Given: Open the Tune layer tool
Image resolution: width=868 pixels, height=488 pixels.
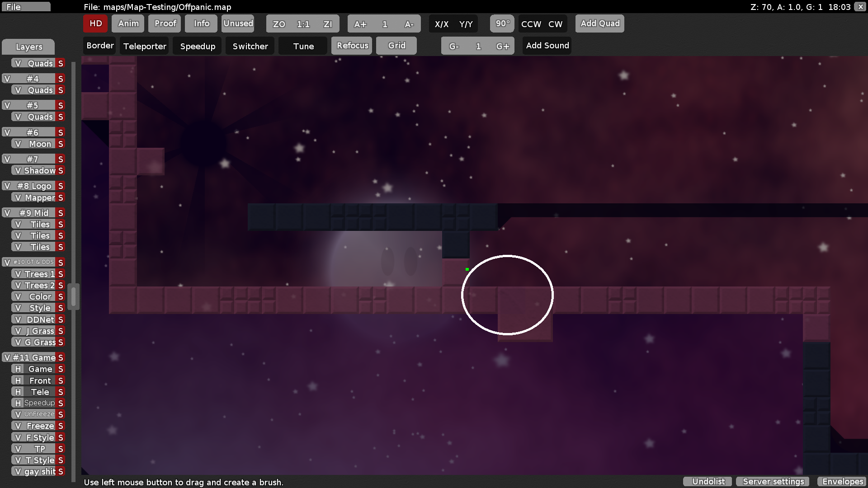Looking at the screenshot, I should tap(302, 46).
